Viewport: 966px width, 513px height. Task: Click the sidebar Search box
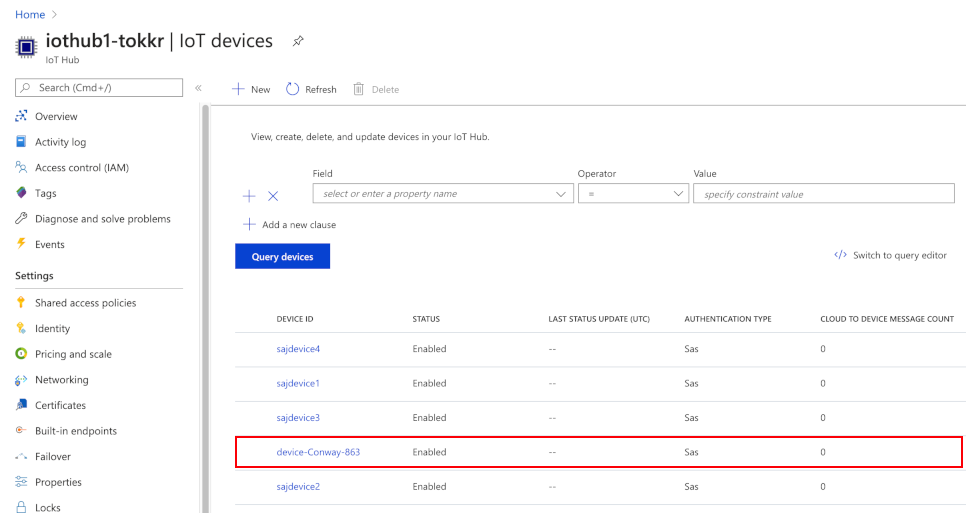coord(99,87)
